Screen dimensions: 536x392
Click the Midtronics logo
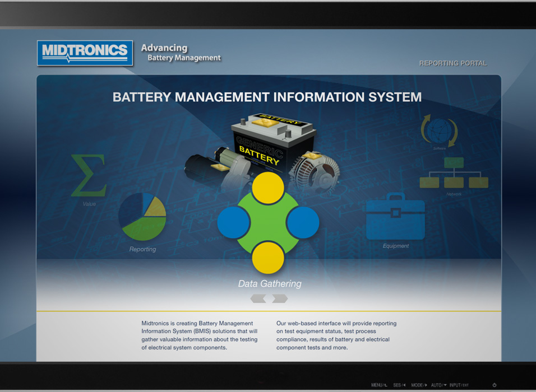pyautogui.click(x=85, y=53)
